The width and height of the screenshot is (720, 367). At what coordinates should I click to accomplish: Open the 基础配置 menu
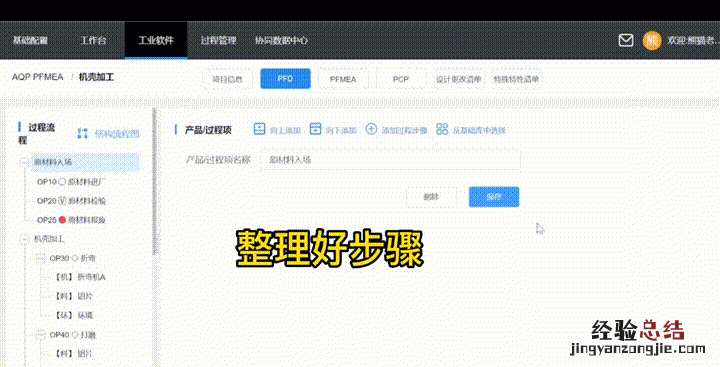pos(30,40)
